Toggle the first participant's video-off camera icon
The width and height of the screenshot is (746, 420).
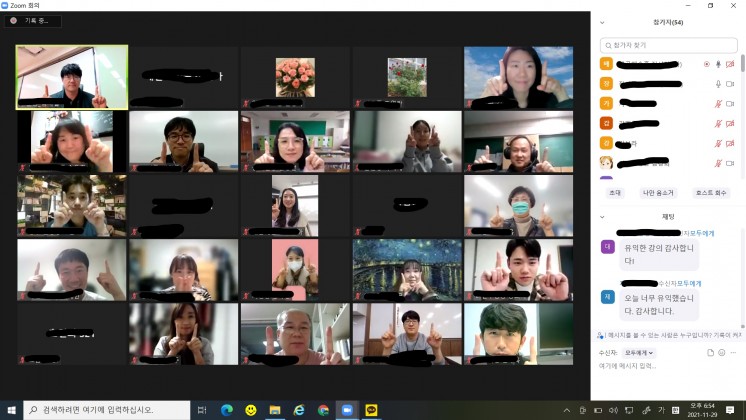(730, 64)
